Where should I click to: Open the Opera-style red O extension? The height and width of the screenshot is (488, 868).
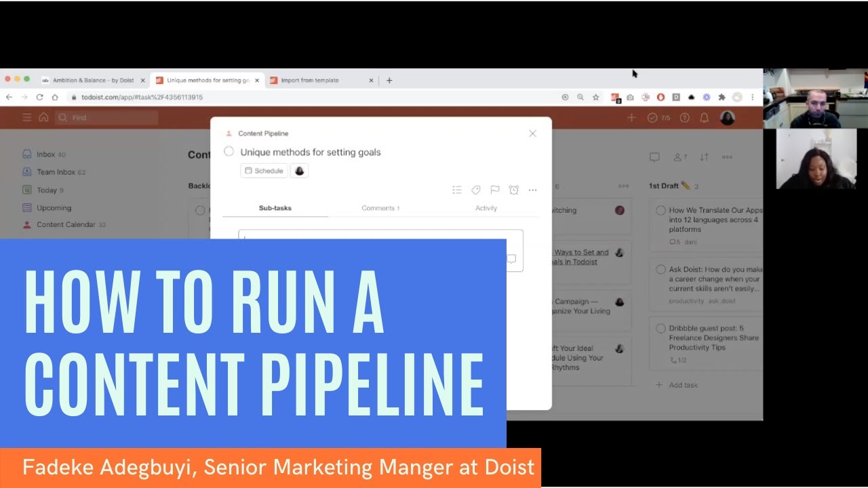coord(660,97)
